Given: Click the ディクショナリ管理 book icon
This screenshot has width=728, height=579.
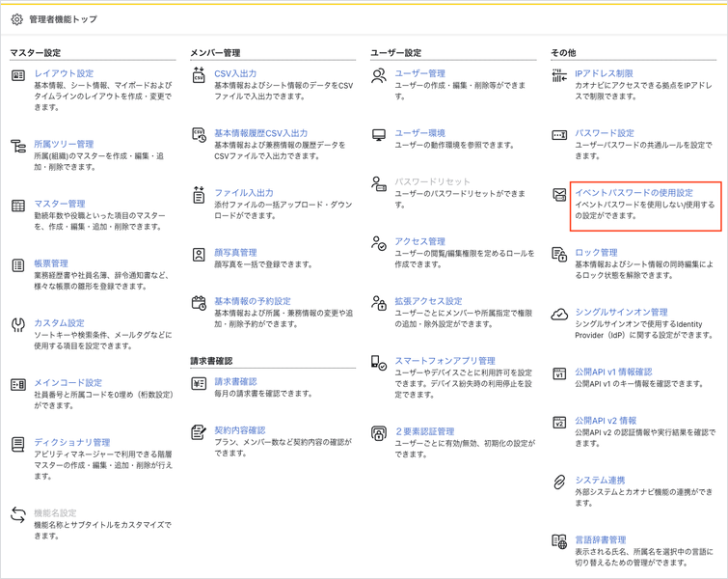Looking at the screenshot, I should 18,444.
